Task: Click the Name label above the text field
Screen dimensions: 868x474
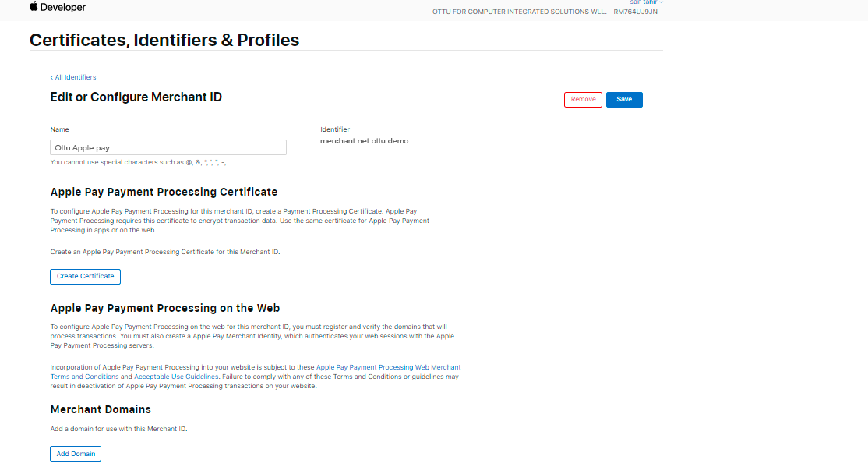Action: coord(60,129)
